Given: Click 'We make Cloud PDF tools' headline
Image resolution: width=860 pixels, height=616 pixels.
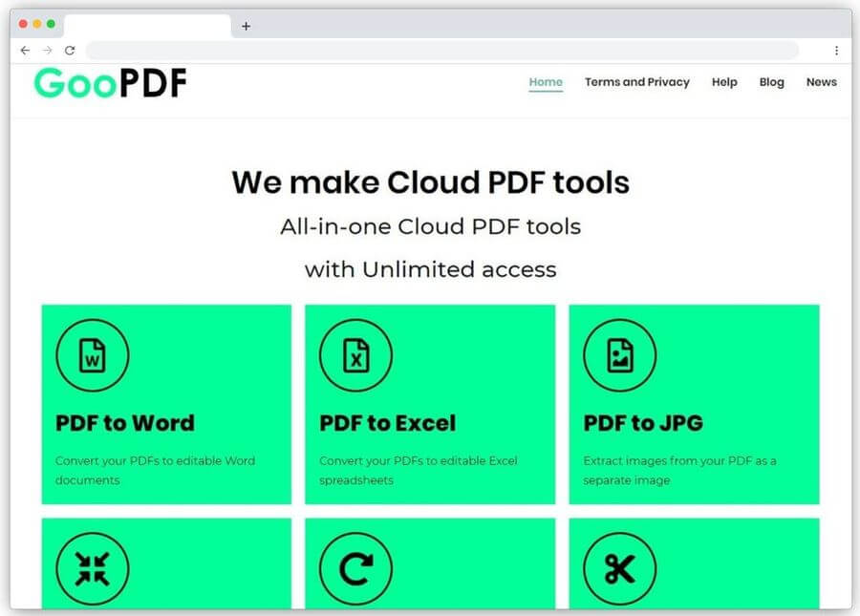Looking at the screenshot, I should pyautogui.click(x=431, y=182).
